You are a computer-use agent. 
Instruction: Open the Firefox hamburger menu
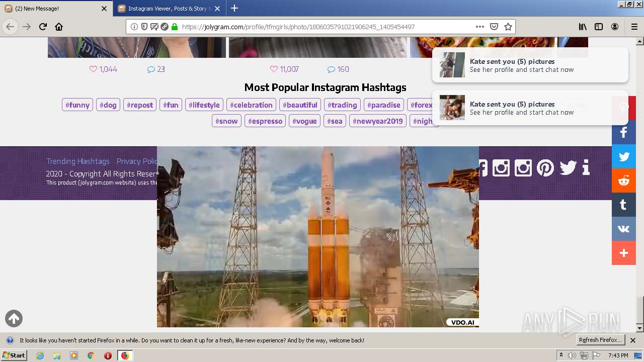click(x=634, y=27)
